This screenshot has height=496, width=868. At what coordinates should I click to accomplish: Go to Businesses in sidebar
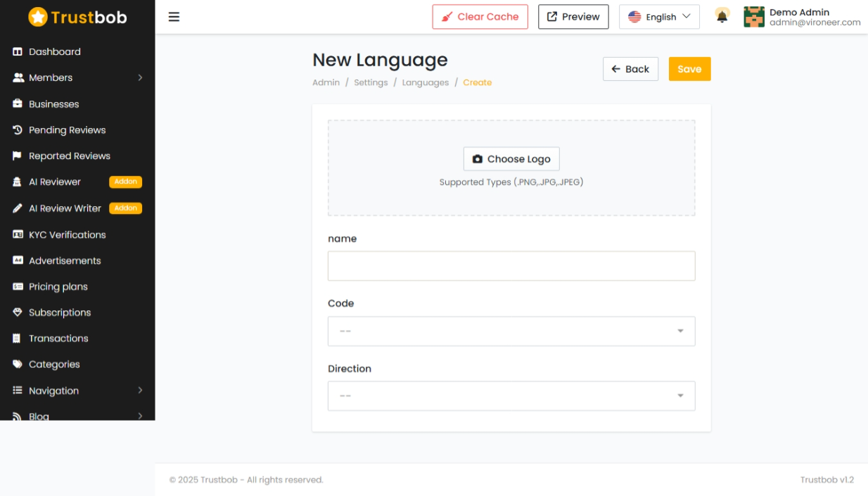click(54, 104)
